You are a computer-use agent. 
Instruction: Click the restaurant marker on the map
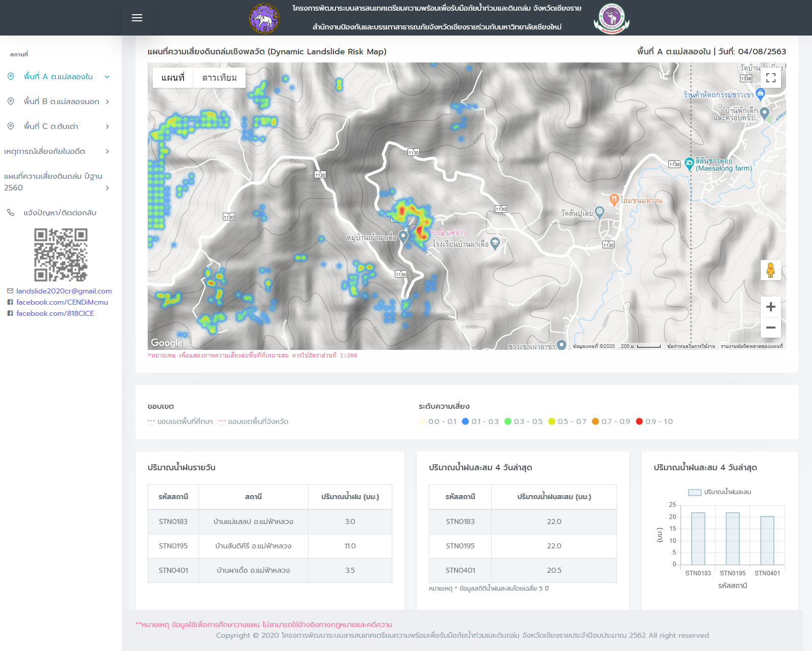tap(614, 199)
